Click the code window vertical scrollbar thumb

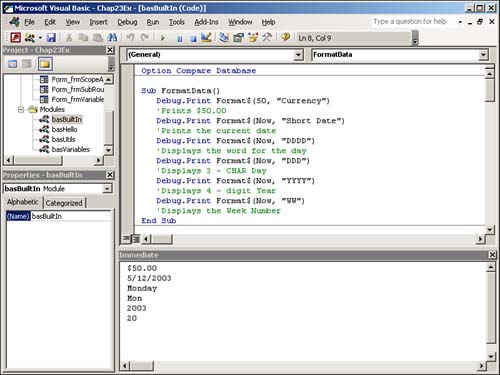[490, 90]
